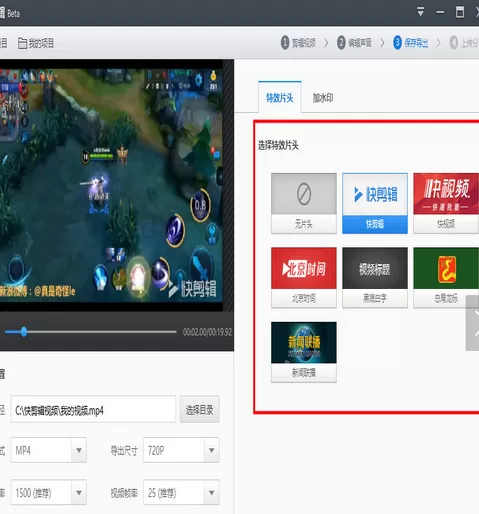The image size is (479, 514).
Task: Click the 选择目录 button
Action: coord(199,410)
